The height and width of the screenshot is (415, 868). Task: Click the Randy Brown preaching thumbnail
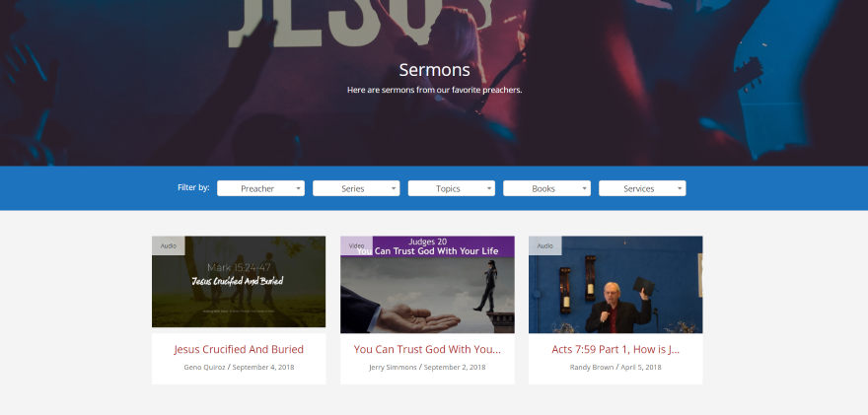coord(615,285)
